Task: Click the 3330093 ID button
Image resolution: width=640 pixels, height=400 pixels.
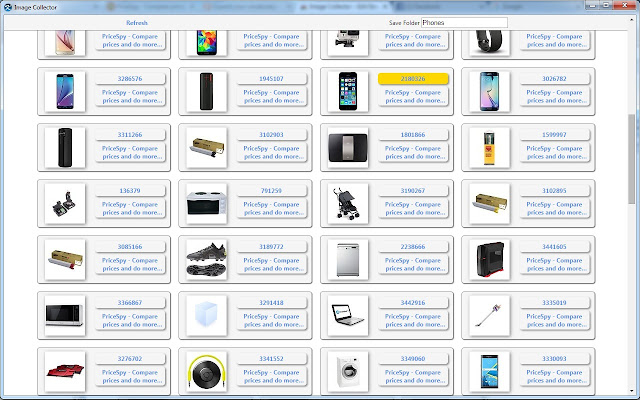Action: click(x=554, y=358)
